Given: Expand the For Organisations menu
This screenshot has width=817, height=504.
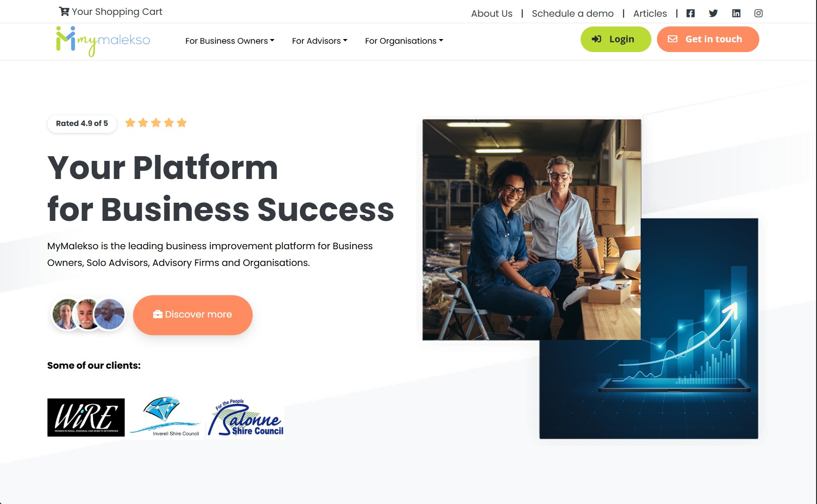Looking at the screenshot, I should (404, 41).
